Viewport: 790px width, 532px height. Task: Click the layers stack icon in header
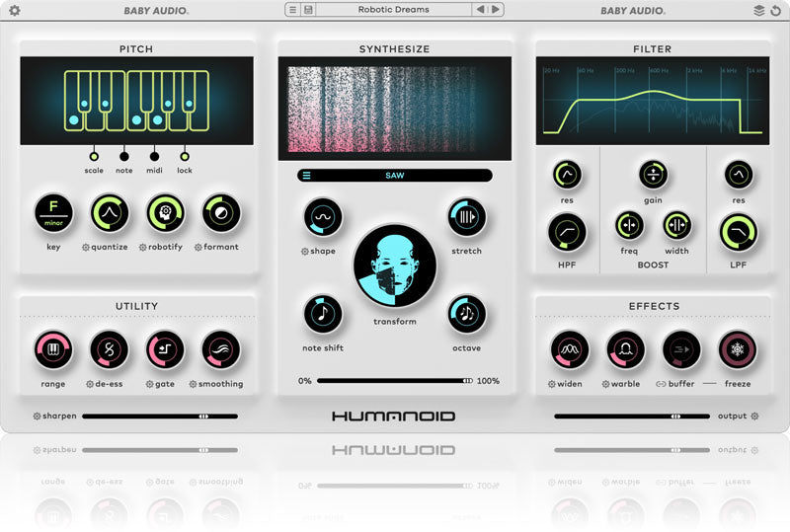click(758, 10)
